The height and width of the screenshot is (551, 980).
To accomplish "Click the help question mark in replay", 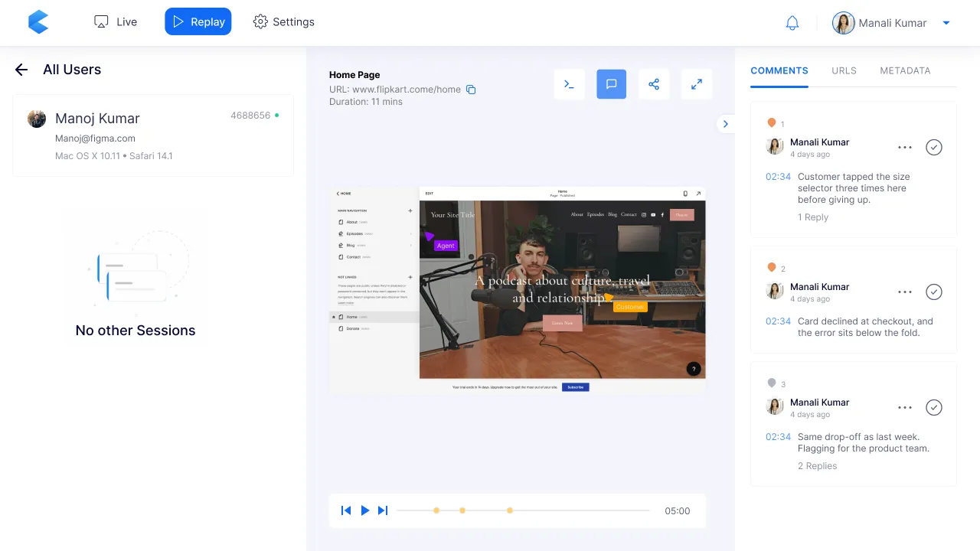I will click(x=694, y=369).
